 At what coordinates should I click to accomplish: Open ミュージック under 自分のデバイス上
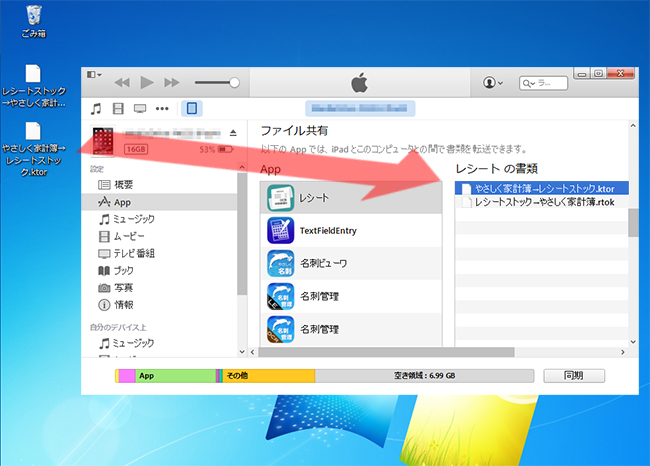point(159,343)
